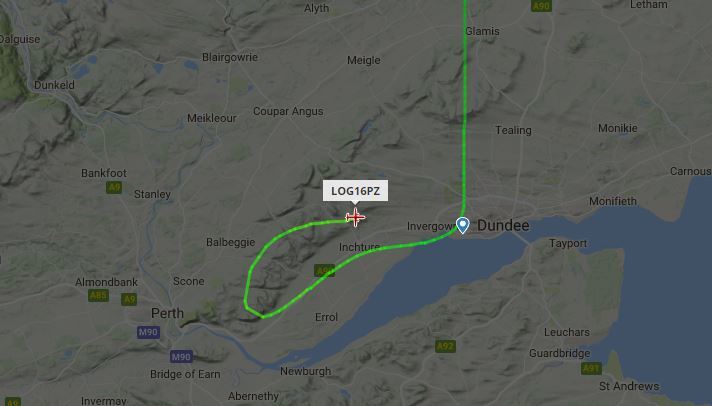The image size is (712, 406).
Task: Click the A91 road badge near Guardbridge
Action: pos(591,368)
